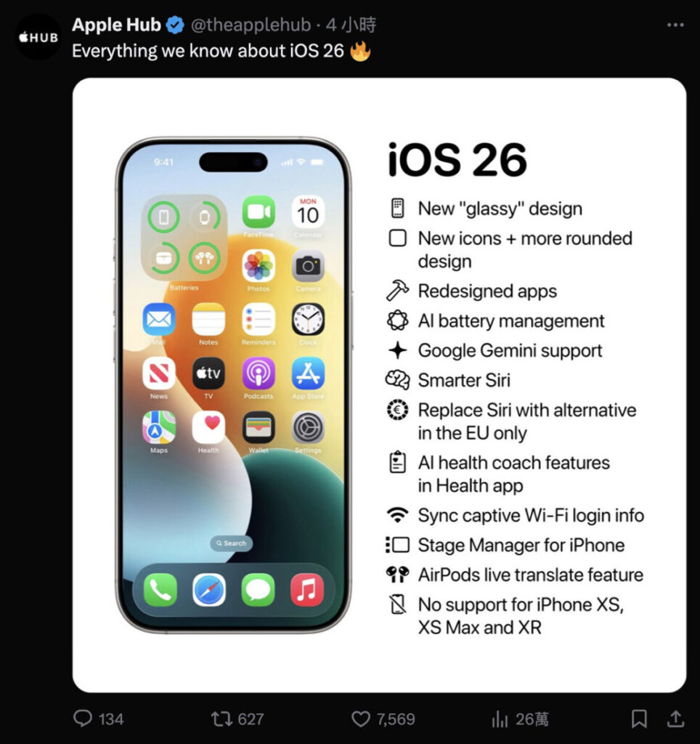
Task: Click the Apple Hub display name
Action: point(117,25)
